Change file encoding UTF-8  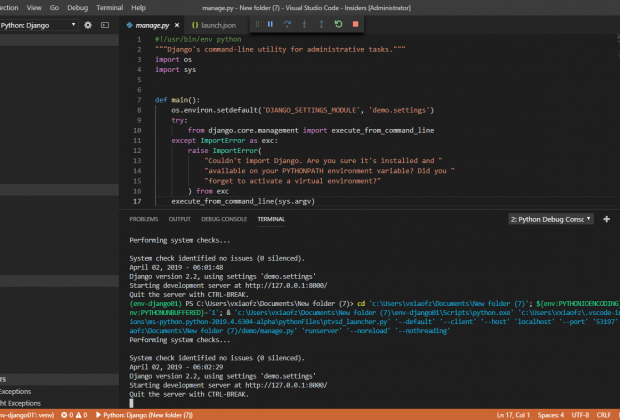pos(580,415)
